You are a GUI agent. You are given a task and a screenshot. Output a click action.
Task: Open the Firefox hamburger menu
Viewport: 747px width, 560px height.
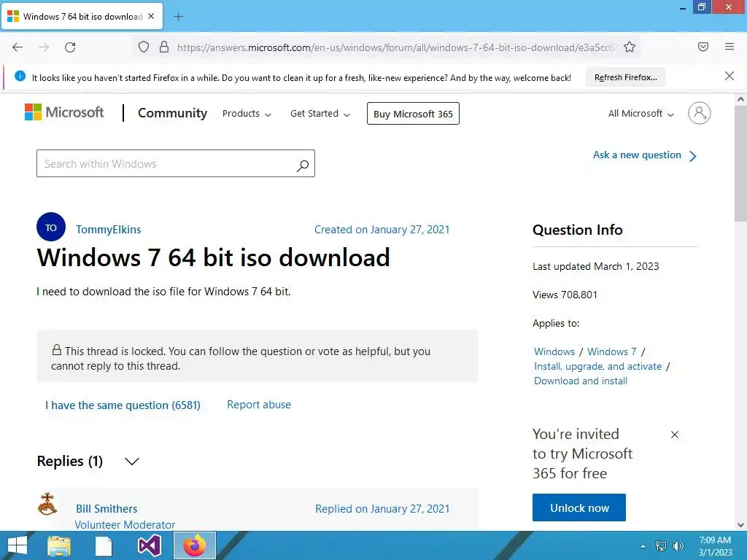(x=729, y=47)
